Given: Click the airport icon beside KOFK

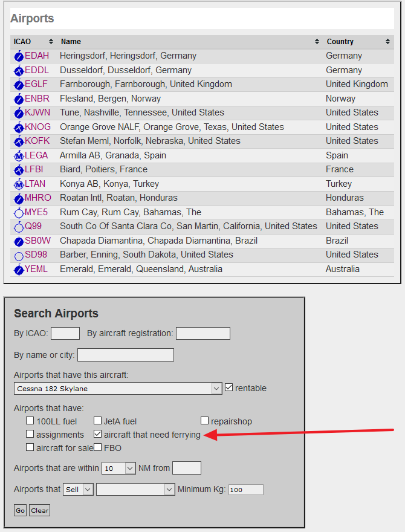Looking at the screenshot, I should (19, 141).
